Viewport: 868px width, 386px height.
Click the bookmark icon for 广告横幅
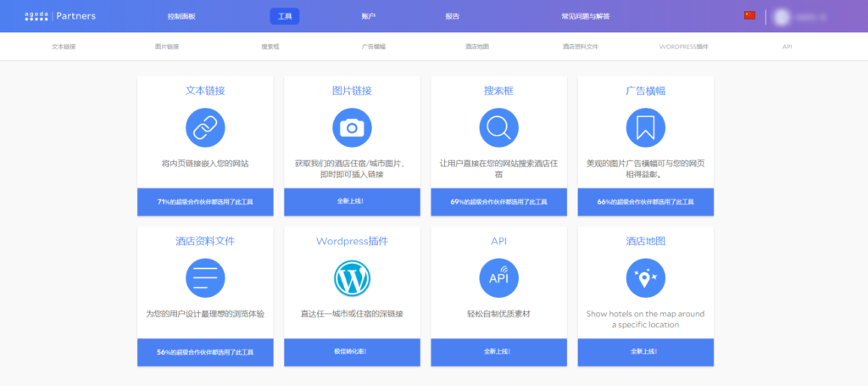pos(645,127)
